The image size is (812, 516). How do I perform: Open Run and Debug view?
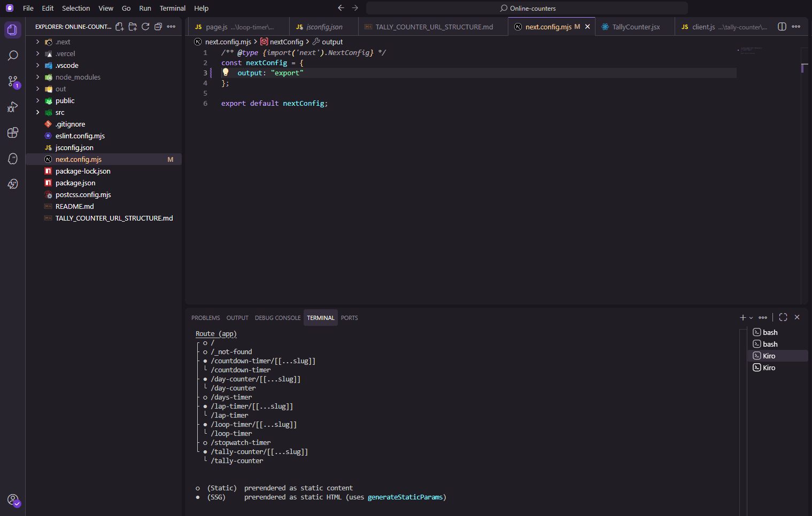click(13, 107)
